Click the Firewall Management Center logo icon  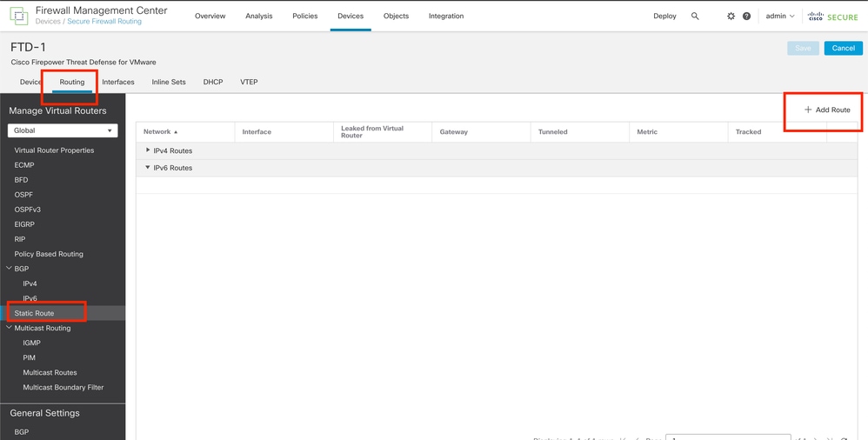[19, 16]
